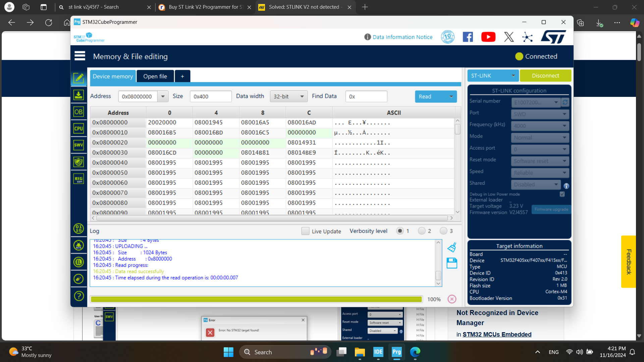
Task: Select verbosity level 2 radio button
Action: 422,231
